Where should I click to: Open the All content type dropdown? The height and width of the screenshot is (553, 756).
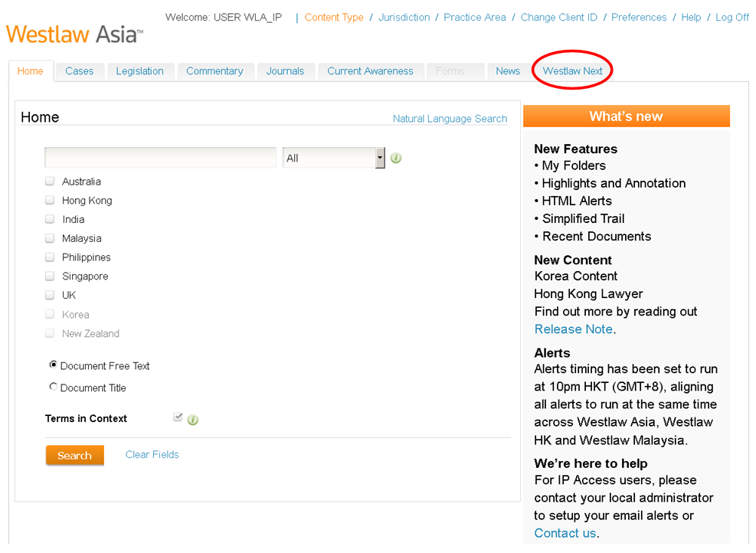(334, 158)
